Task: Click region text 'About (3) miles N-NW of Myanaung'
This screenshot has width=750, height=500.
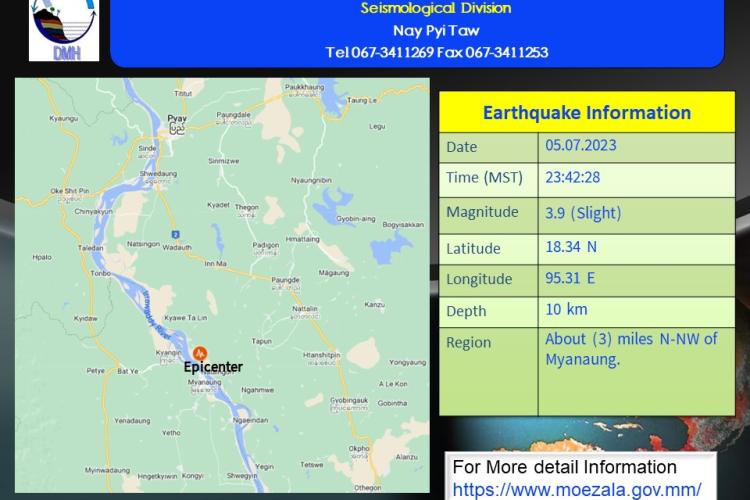Action: [631, 349]
